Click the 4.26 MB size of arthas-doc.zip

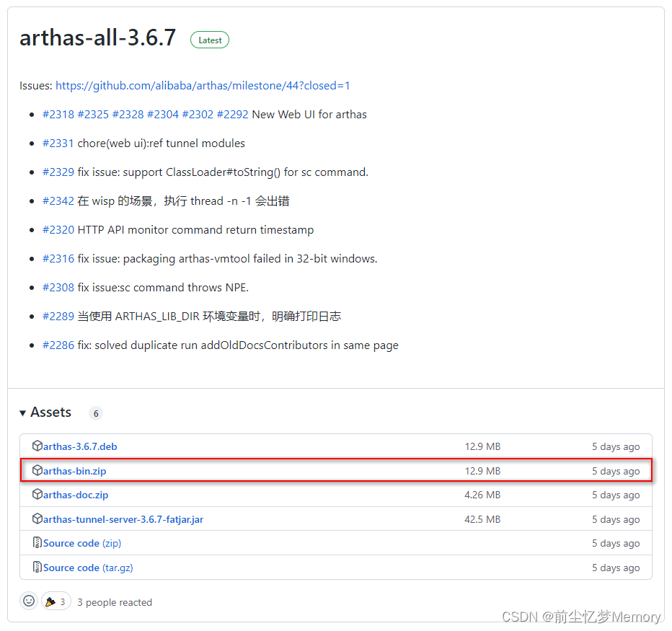point(482,495)
